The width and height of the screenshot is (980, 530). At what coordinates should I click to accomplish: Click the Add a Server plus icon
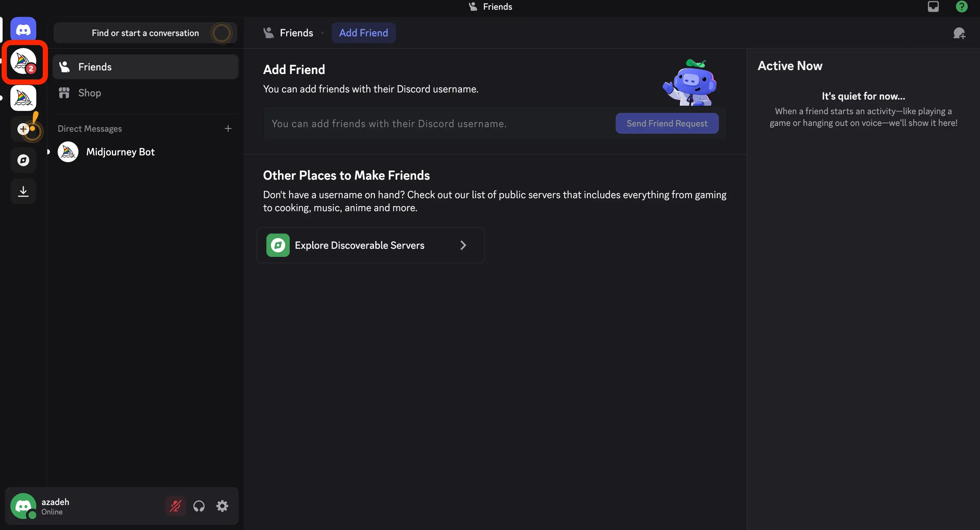pyautogui.click(x=23, y=129)
